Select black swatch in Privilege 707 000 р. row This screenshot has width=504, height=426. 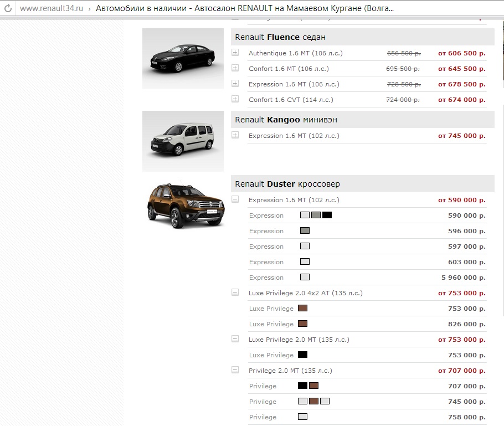click(x=302, y=386)
